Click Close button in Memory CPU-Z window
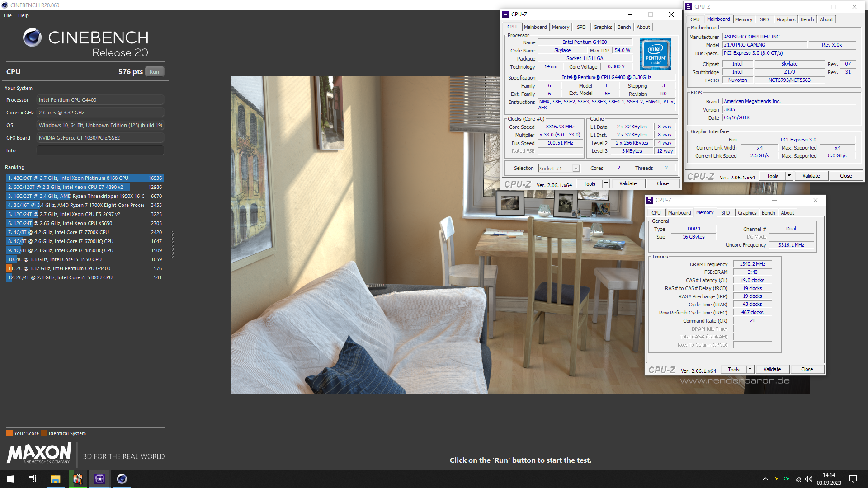868x488 pixels. (807, 369)
